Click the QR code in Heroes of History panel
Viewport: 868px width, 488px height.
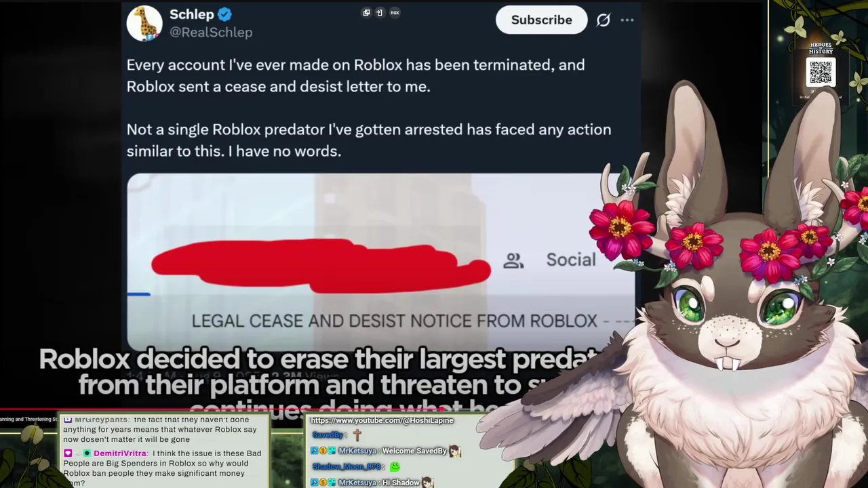point(821,72)
